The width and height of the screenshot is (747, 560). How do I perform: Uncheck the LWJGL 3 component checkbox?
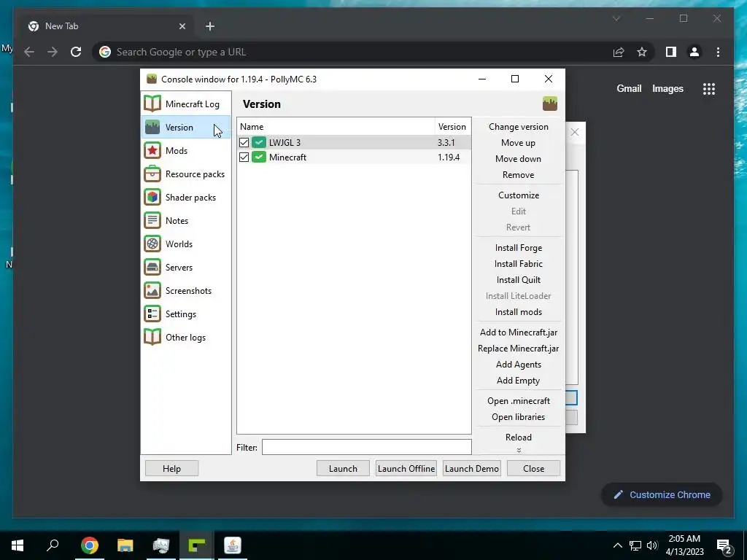244,142
